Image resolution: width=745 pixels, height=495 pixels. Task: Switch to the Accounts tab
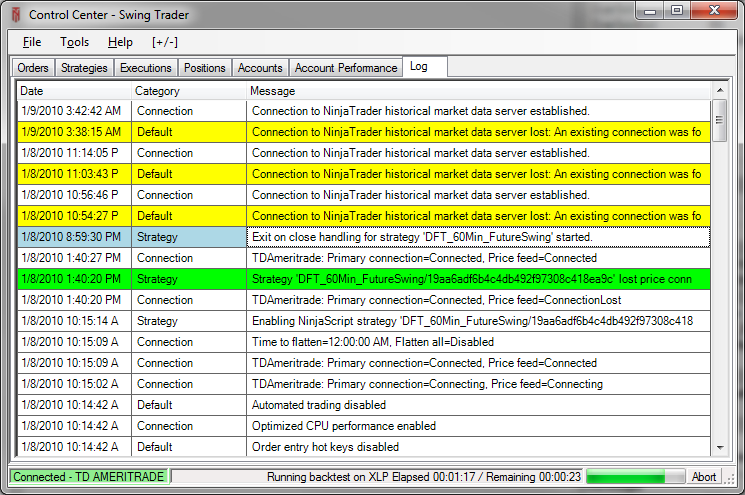(x=260, y=68)
